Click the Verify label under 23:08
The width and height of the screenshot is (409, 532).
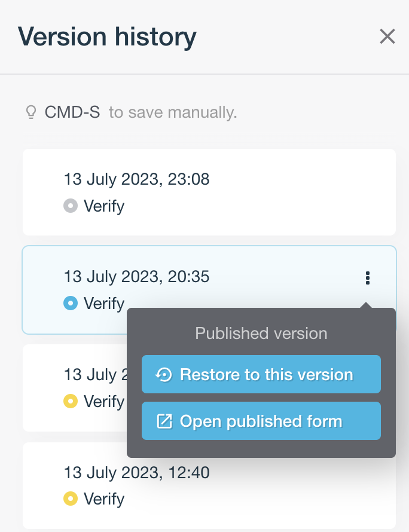(x=104, y=206)
